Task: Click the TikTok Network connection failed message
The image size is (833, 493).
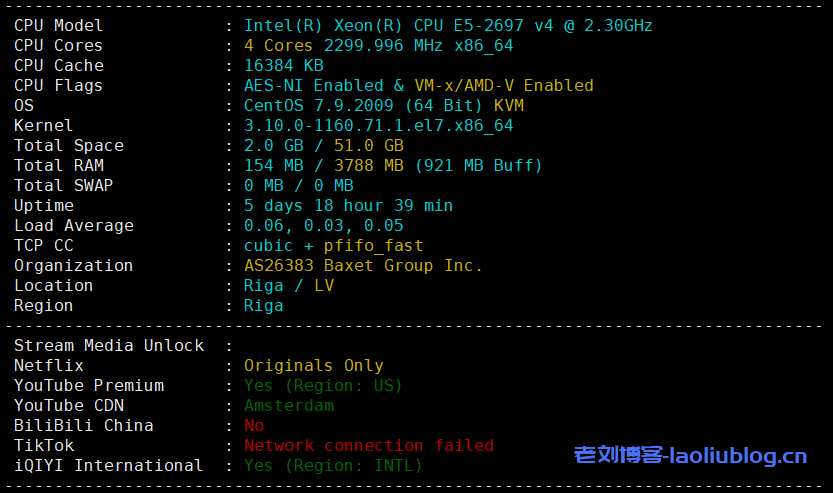Action: tap(368, 446)
